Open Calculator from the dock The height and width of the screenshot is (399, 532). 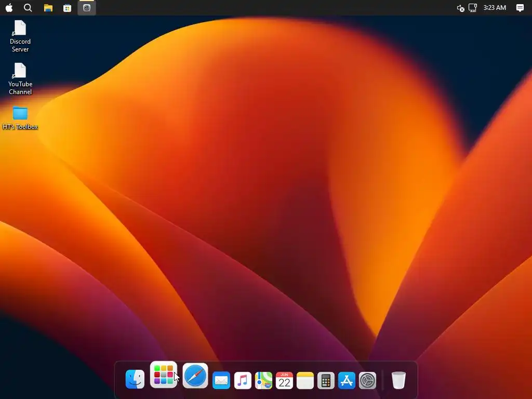pos(326,380)
